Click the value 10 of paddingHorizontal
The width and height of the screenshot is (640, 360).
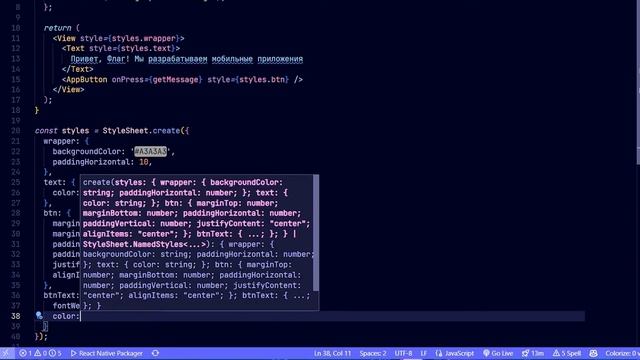pyautogui.click(x=144, y=162)
